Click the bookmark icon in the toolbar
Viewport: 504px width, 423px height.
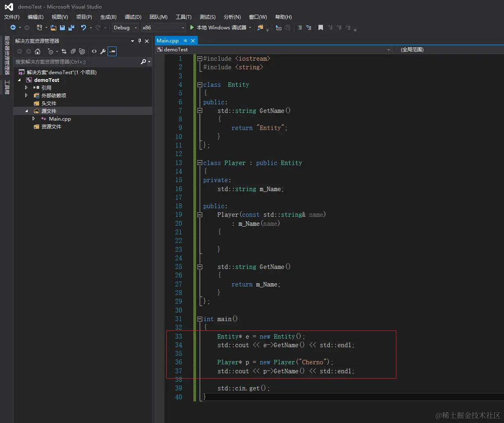point(321,28)
